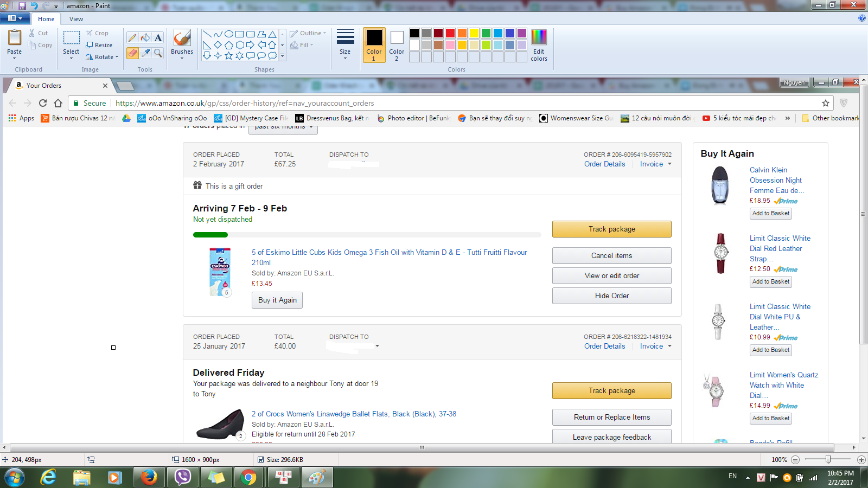Expand the Rotate dropdown
This screenshot has height=488, width=868.
(x=103, y=57)
